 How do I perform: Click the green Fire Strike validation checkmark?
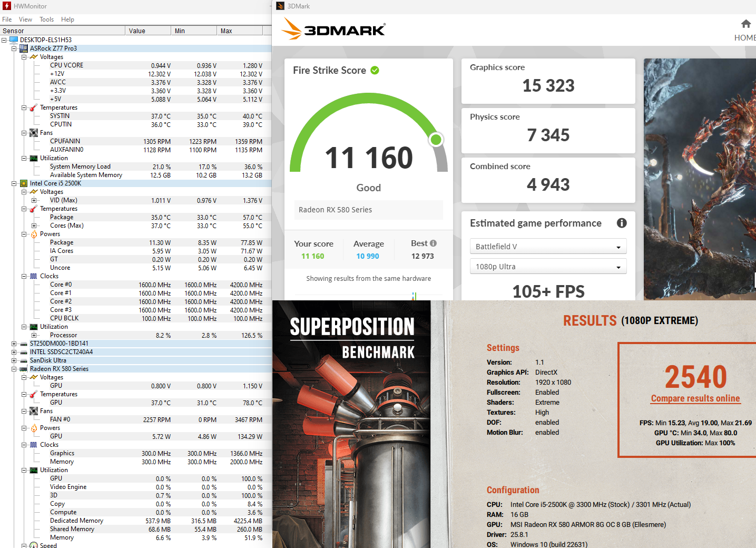point(375,70)
